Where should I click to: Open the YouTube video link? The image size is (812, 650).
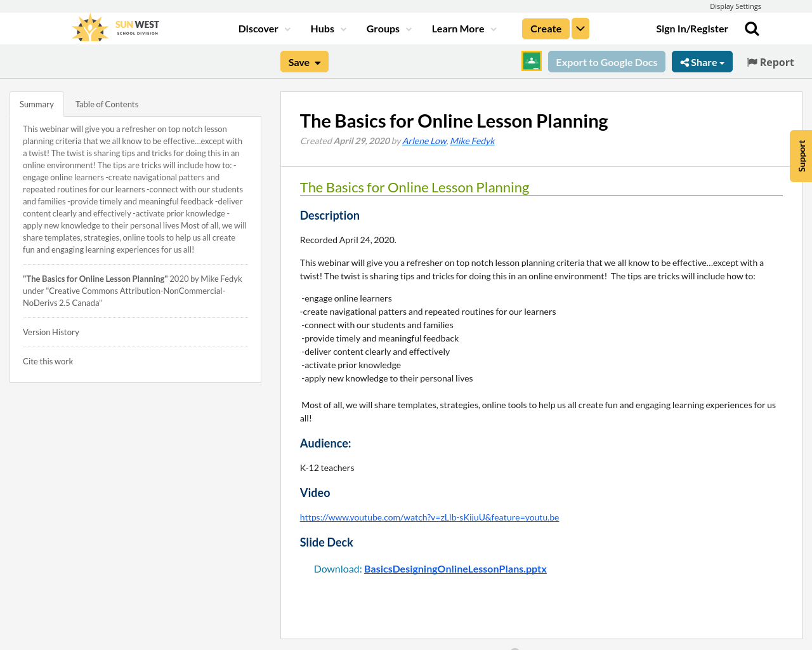click(x=429, y=517)
